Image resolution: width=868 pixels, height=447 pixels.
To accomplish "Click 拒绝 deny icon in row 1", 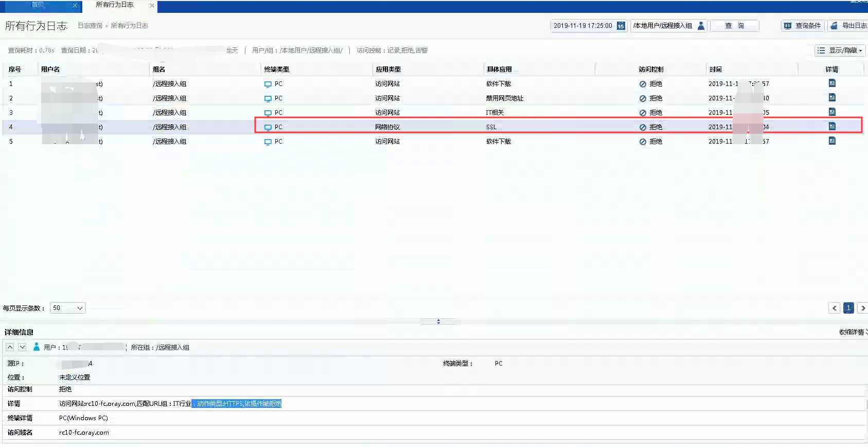I will point(643,84).
